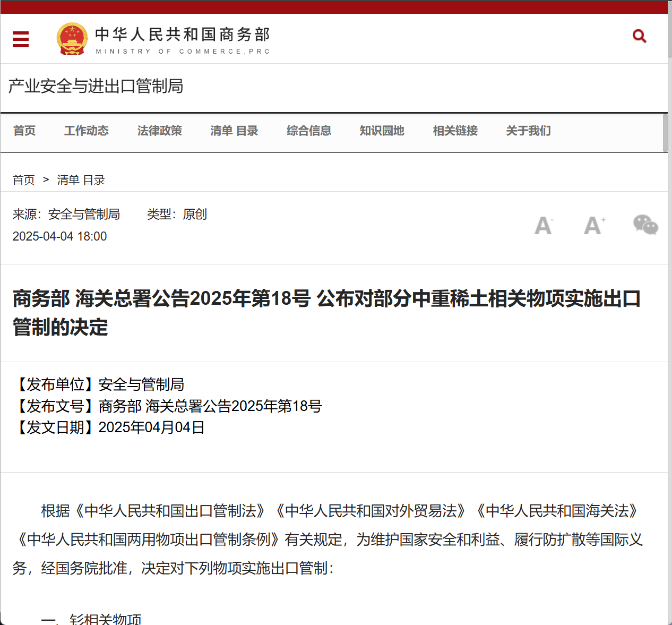Click the line 【发文日期】2025年04月04日

click(x=109, y=427)
